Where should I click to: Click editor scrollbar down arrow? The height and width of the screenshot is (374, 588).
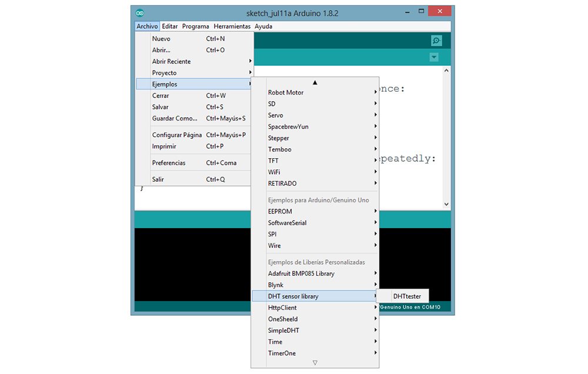446,204
